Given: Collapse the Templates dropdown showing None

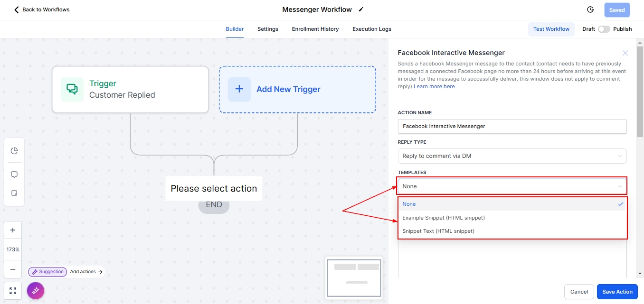Looking at the screenshot, I should pyautogui.click(x=512, y=186).
